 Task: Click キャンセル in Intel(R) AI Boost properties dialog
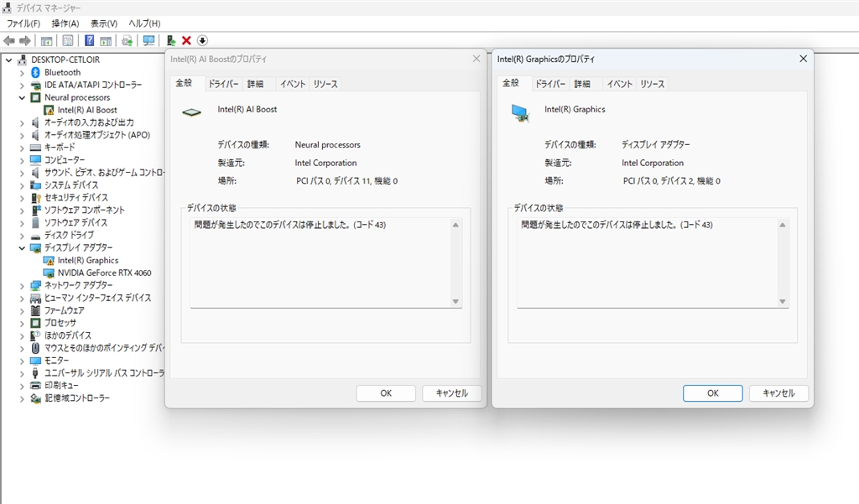452,393
